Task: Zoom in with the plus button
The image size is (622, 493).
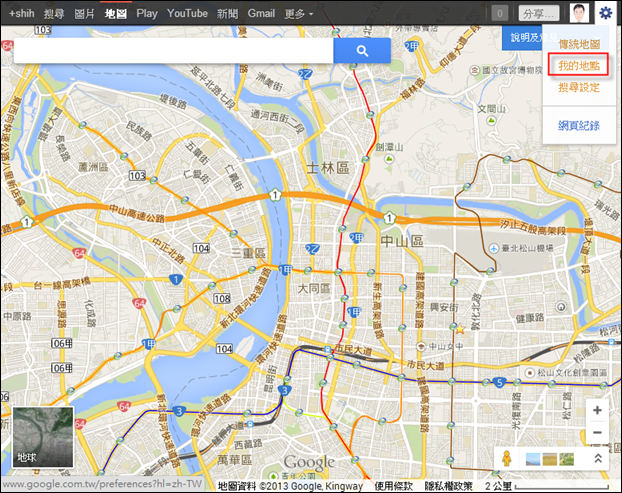Action: [597, 410]
